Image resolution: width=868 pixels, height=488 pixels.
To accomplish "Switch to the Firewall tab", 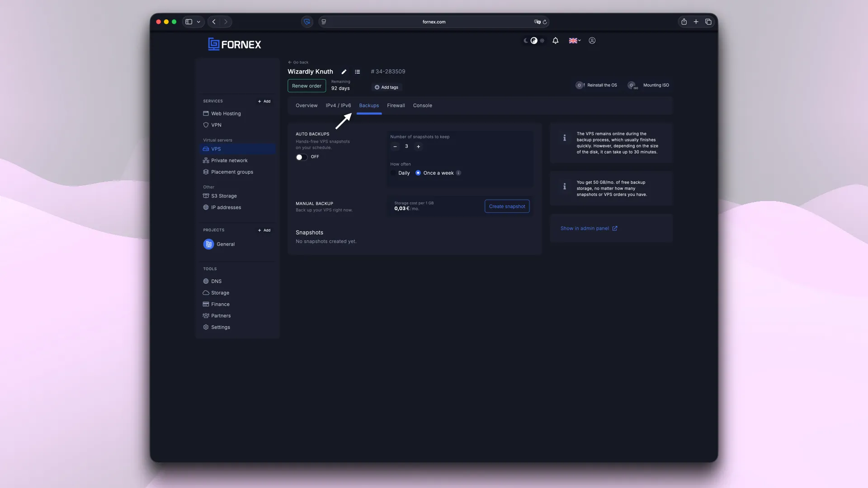I will [396, 105].
